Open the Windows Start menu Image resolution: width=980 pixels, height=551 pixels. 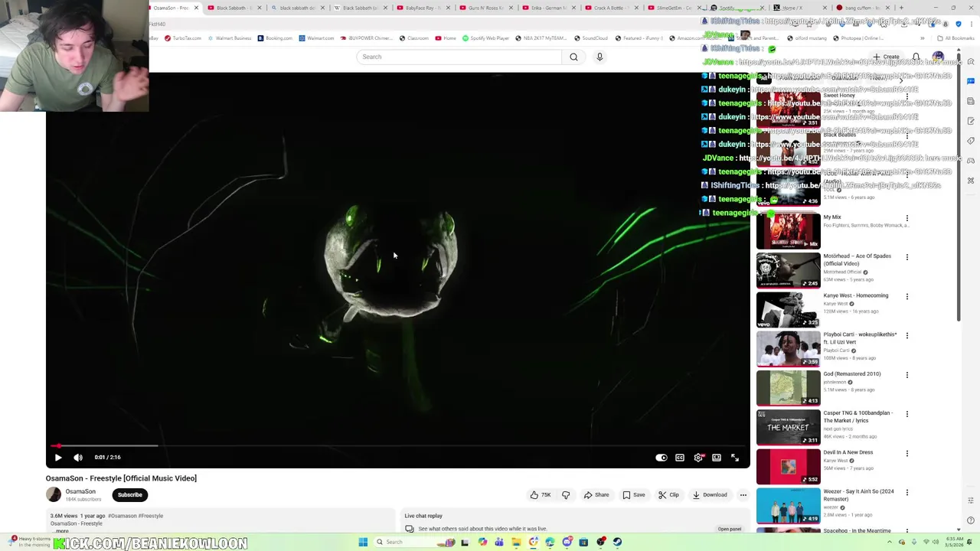[x=363, y=542]
